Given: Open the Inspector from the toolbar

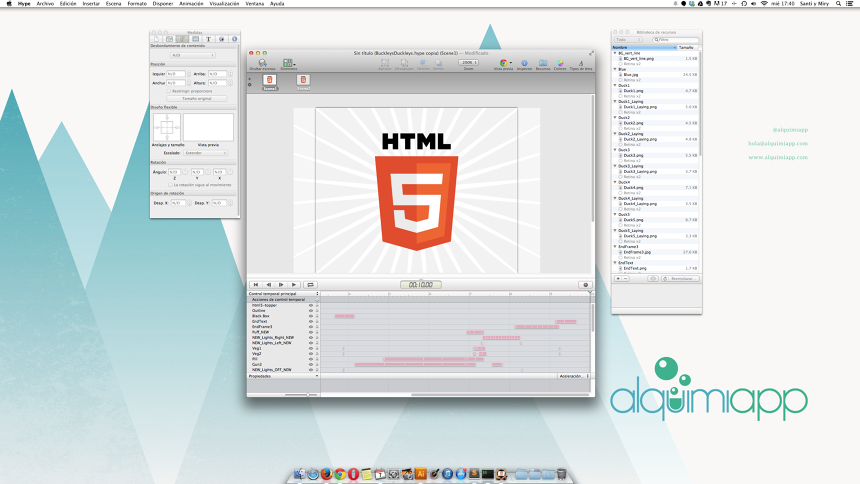Looking at the screenshot, I should tap(525, 63).
